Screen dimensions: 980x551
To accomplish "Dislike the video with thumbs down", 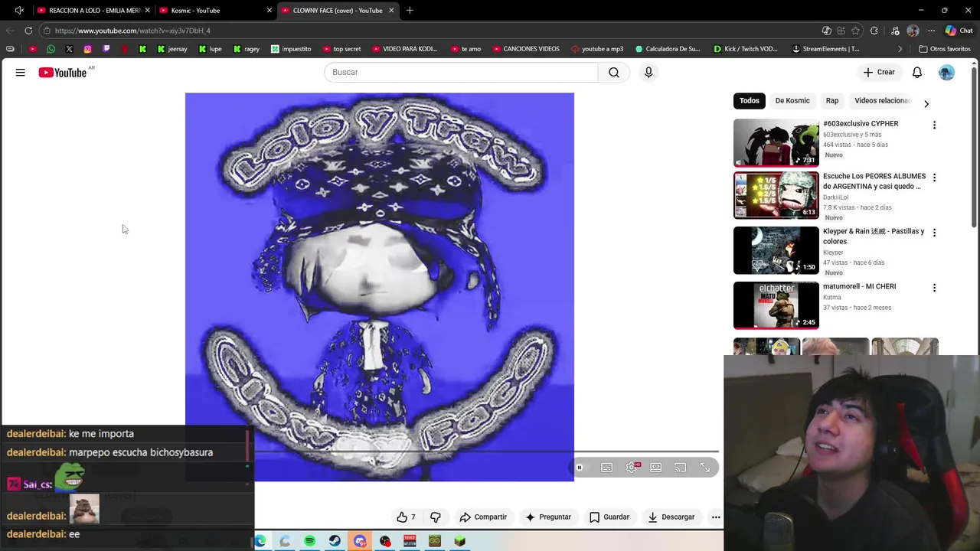I will coord(436,517).
